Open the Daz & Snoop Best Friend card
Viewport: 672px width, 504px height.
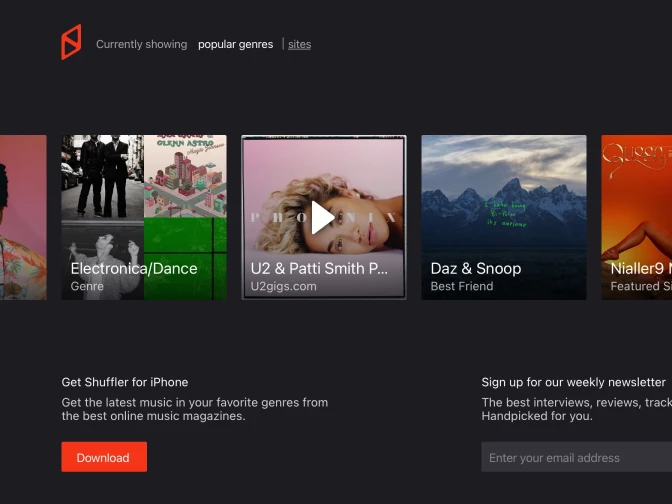(x=504, y=217)
